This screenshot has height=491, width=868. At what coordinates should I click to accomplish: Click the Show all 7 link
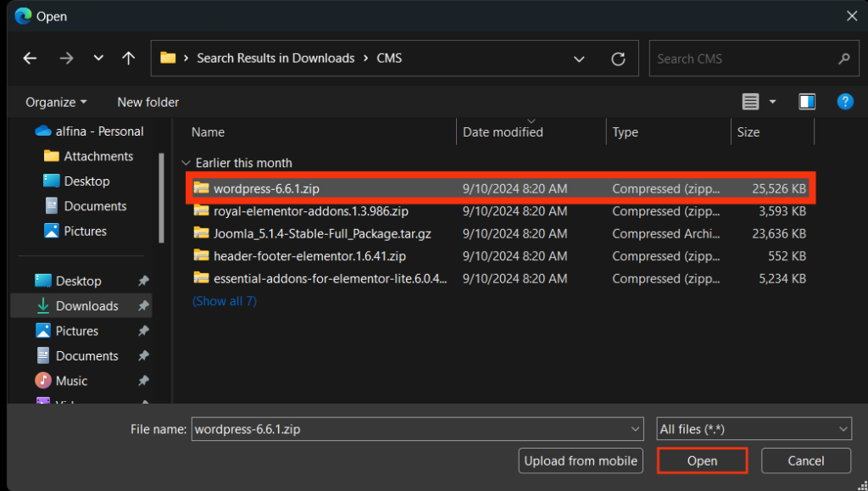pyautogui.click(x=224, y=301)
